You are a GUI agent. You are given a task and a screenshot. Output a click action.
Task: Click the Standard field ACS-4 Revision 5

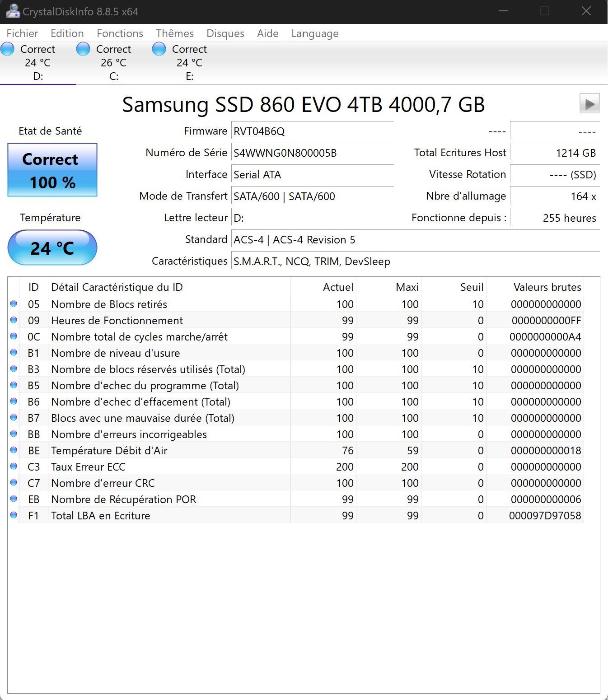pos(416,239)
